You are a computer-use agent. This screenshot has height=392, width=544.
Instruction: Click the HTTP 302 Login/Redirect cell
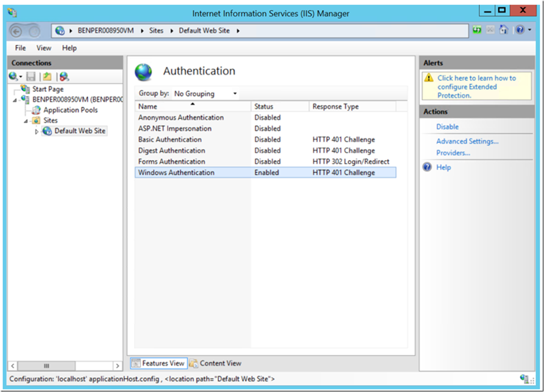click(351, 161)
